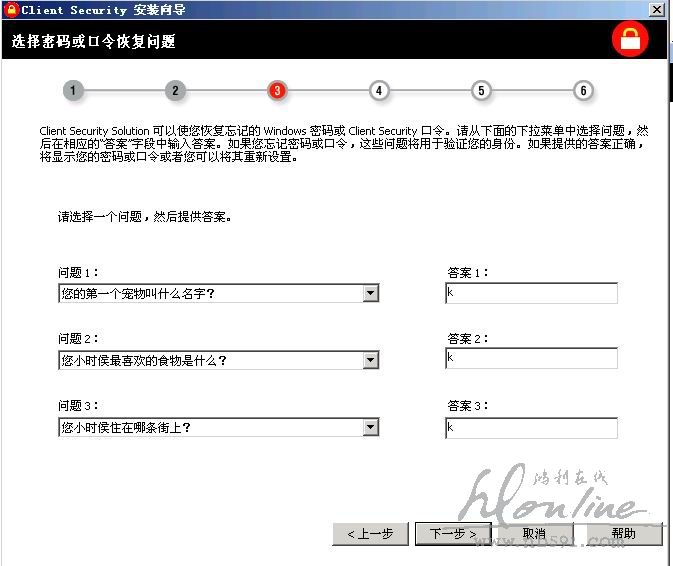The width and height of the screenshot is (673, 566).
Task: Click the Client Security title bar icon
Action: click(10, 9)
